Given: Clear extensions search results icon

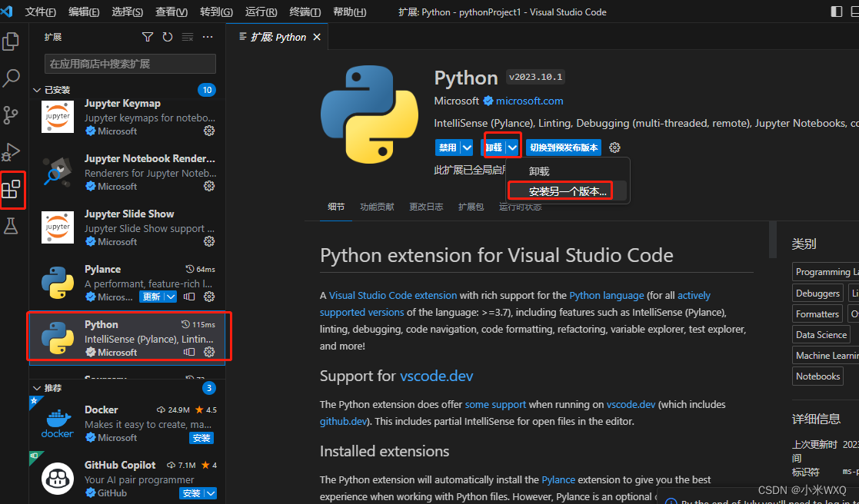Looking at the screenshot, I should (x=188, y=37).
